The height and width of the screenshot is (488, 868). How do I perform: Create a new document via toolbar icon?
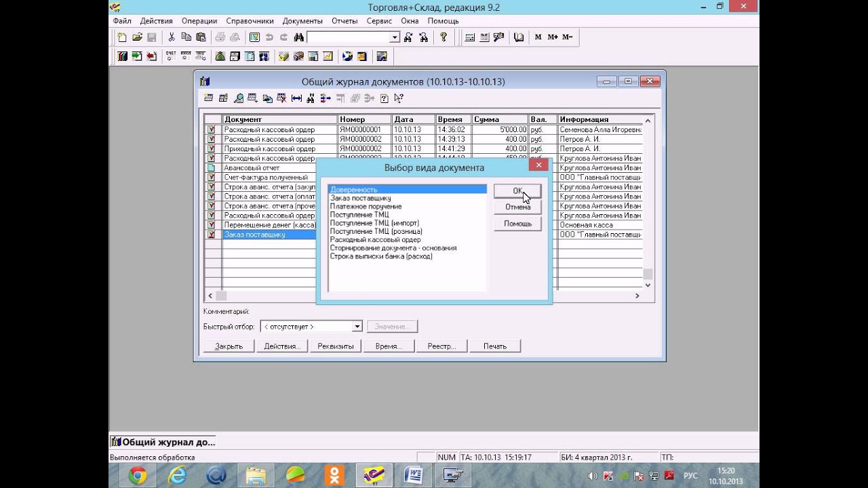point(123,37)
